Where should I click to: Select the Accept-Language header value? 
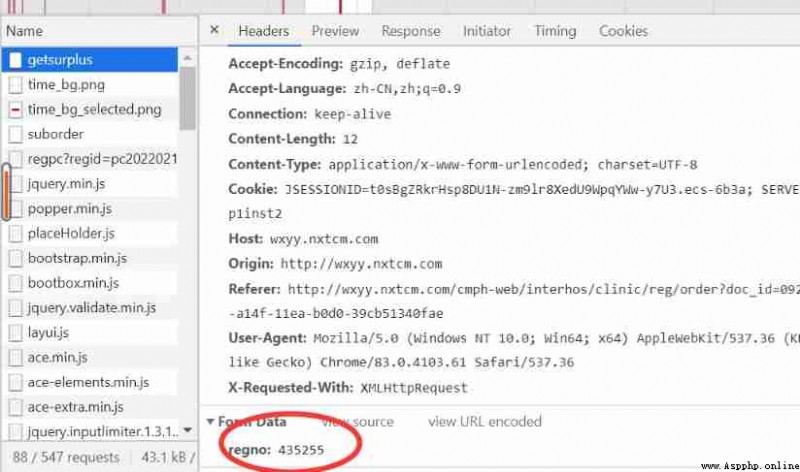click(407, 89)
